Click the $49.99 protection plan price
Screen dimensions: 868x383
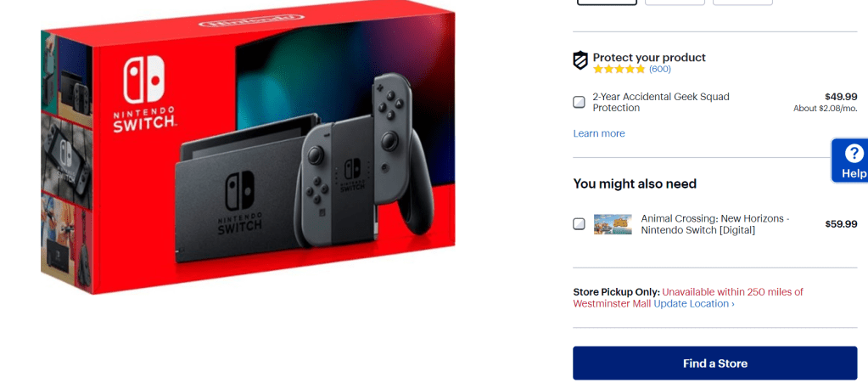click(841, 97)
